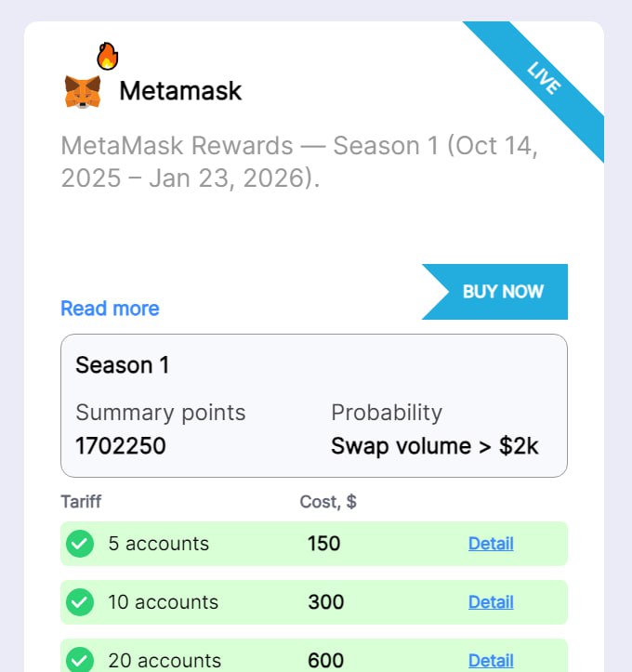
Task: Click the Metamask project title
Action: point(180,91)
